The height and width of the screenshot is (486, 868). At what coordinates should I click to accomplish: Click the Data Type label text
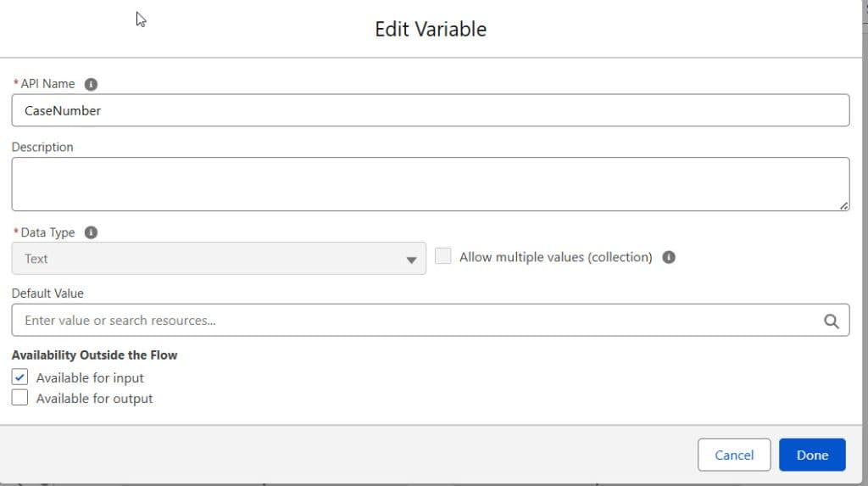coord(47,232)
